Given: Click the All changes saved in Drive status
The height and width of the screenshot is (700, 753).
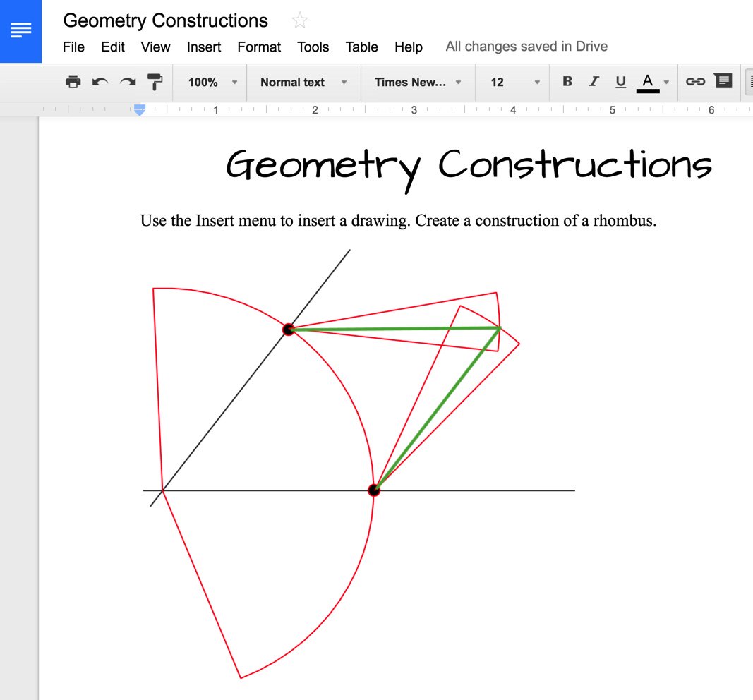Looking at the screenshot, I should point(526,47).
